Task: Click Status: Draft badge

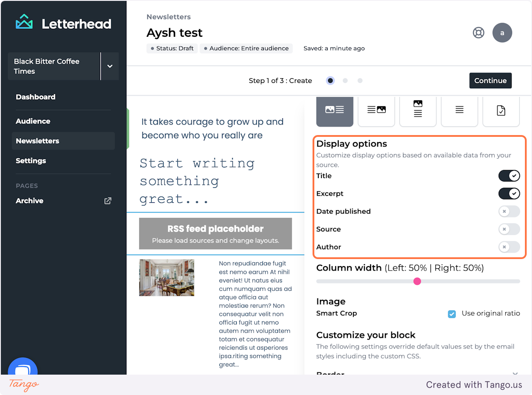Action: [x=172, y=48]
